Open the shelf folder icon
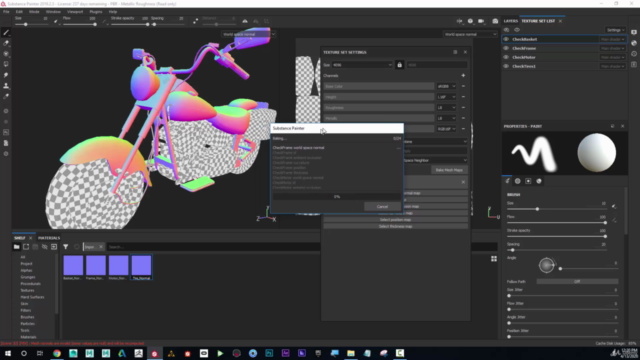640x360 pixels. pyautogui.click(x=16, y=247)
